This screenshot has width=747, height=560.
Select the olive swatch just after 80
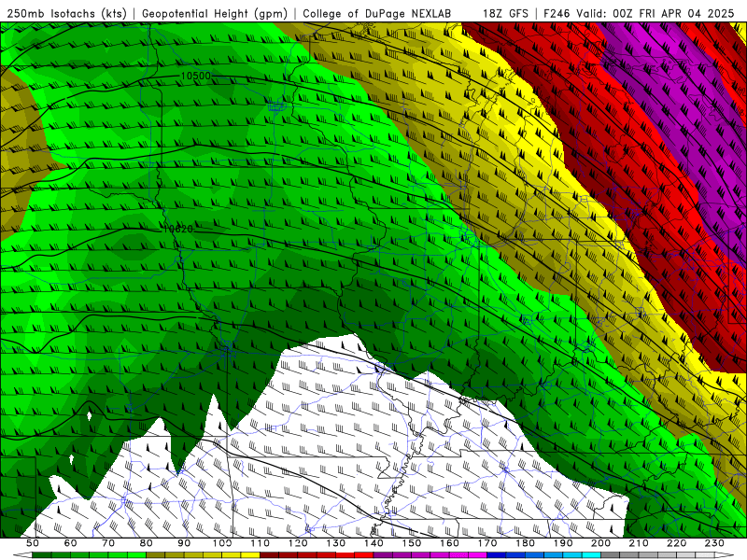point(155,554)
